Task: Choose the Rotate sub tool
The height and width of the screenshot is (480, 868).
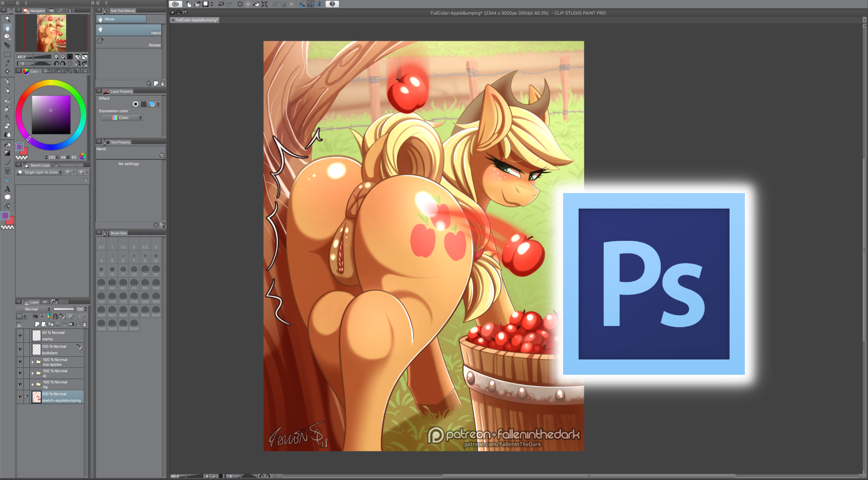Action: click(129, 43)
